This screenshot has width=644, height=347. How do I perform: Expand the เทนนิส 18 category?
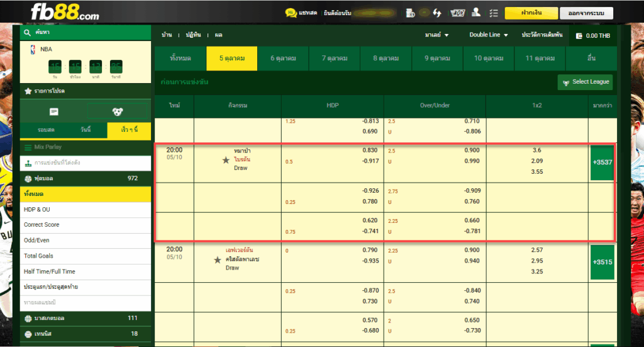coord(86,334)
